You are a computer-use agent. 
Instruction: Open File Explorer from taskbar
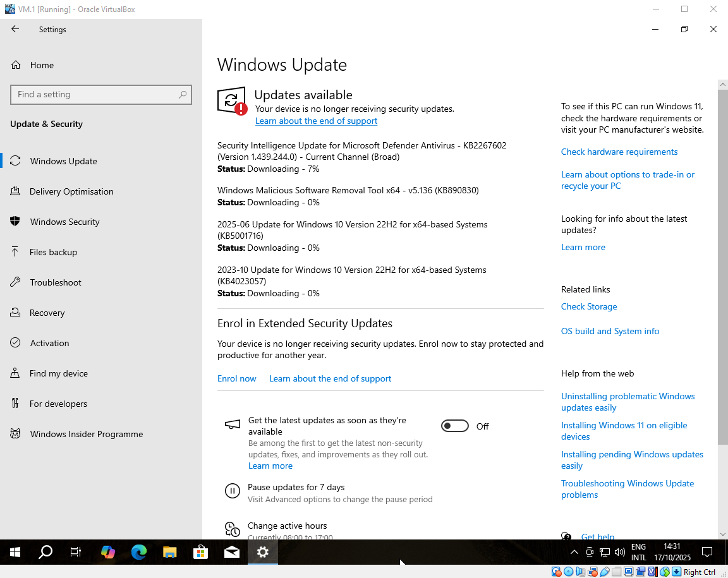(x=170, y=552)
